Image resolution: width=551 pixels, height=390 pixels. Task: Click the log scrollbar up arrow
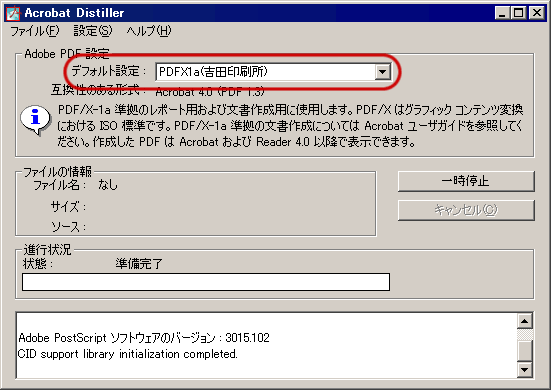(525, 321)
